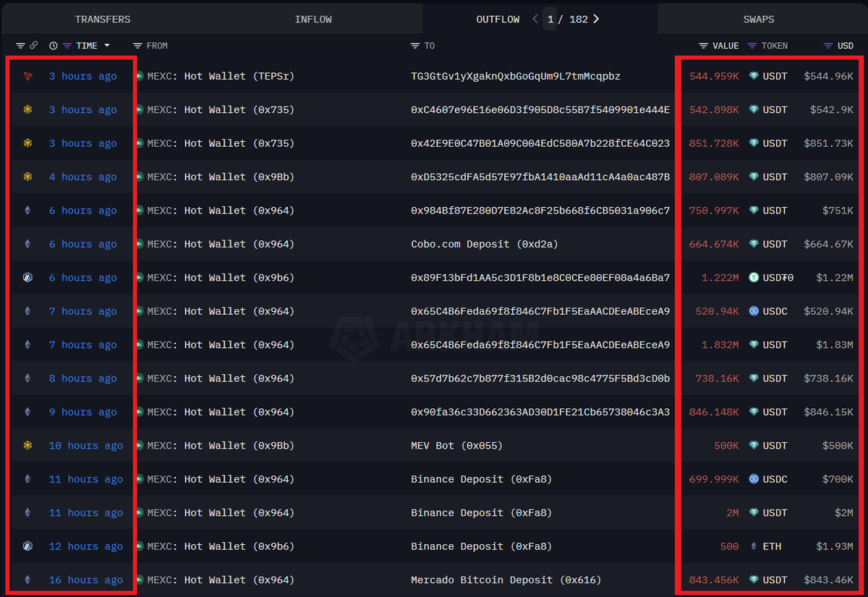Open the VALUE column filter
The image size is (868, 597).
coord(703,46)
